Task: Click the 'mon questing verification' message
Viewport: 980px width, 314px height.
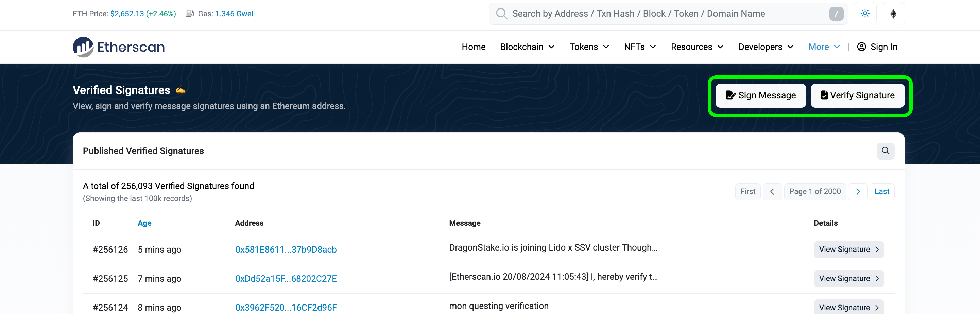Action: pyautogui.click(x=498, y=306)
